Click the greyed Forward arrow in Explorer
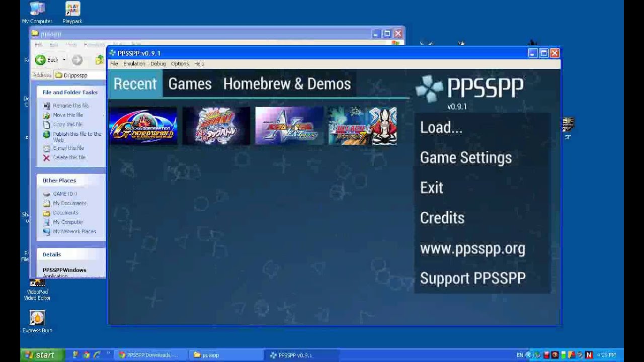Screen dimensions: 644x362 pyautogui.click(x=77, y=60)
